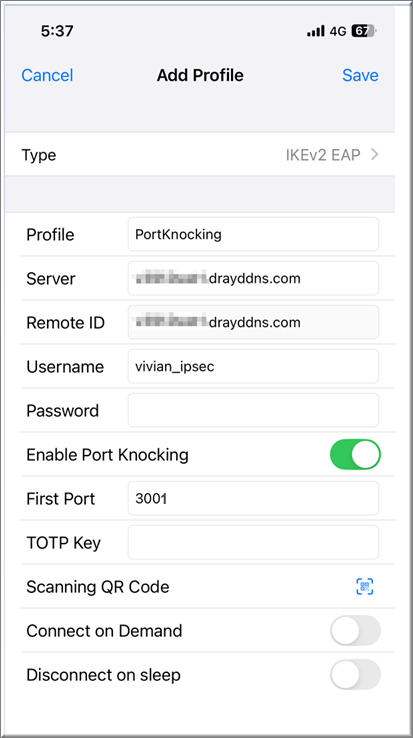
Task: Turn on Connect on Demand
Action: click(x=355, y=631)
